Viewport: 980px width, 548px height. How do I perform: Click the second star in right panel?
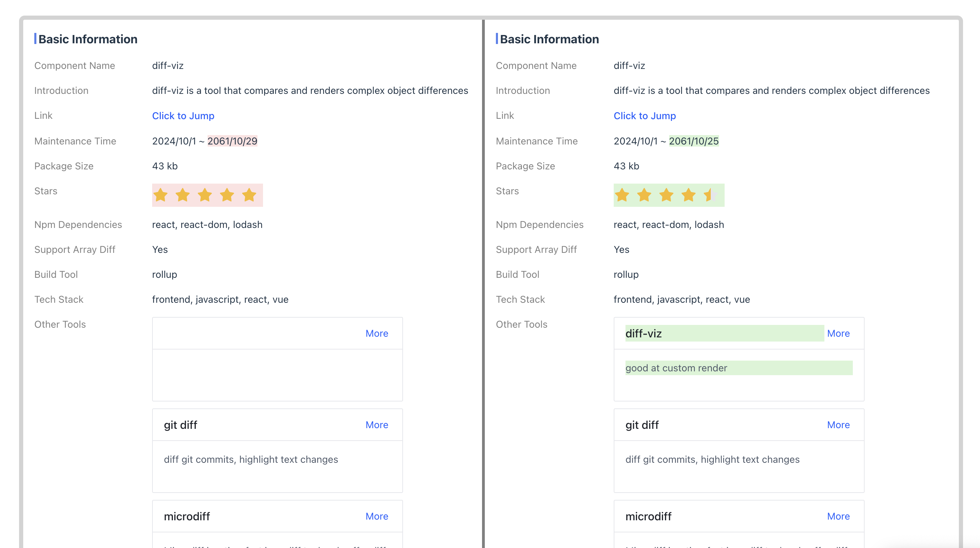click(644, 195)
